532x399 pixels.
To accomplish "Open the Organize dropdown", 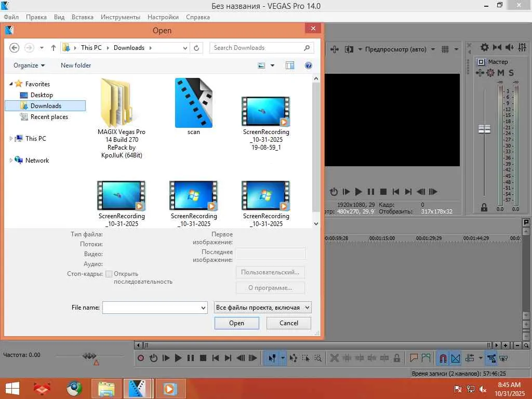I will point(29,65).
